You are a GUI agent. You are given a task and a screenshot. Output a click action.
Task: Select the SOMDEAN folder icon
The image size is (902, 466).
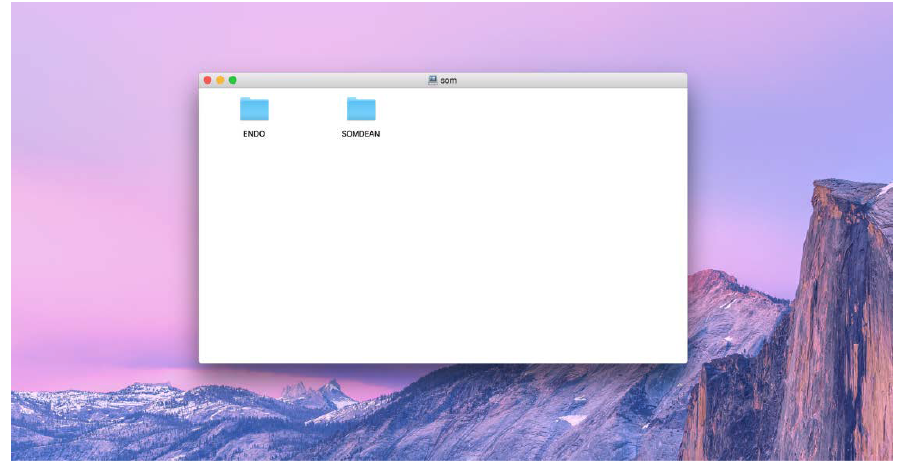point(361,109)
